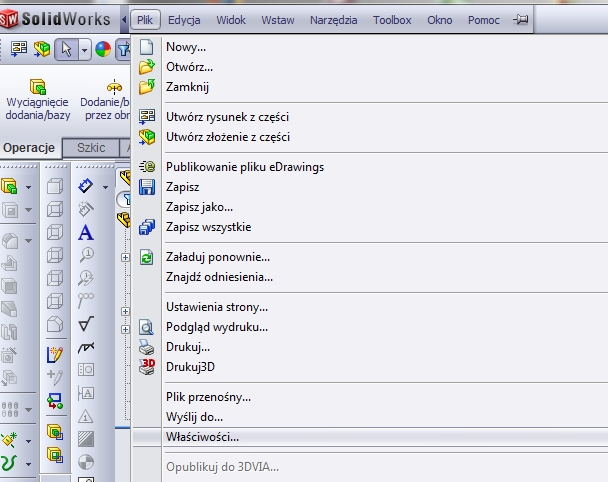Click the Drukuj3D icon in menu

click(147, 367)
